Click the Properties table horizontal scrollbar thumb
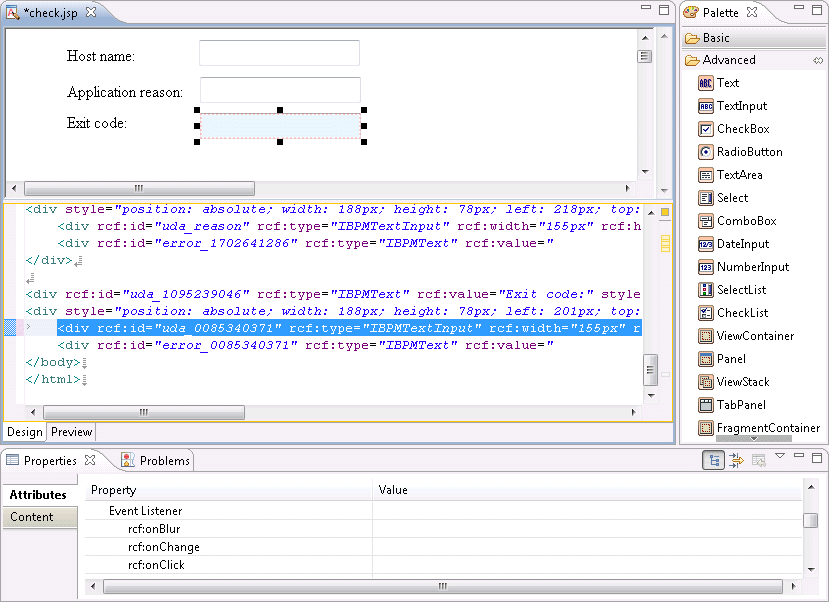829x602 pixels. point(443,586)
